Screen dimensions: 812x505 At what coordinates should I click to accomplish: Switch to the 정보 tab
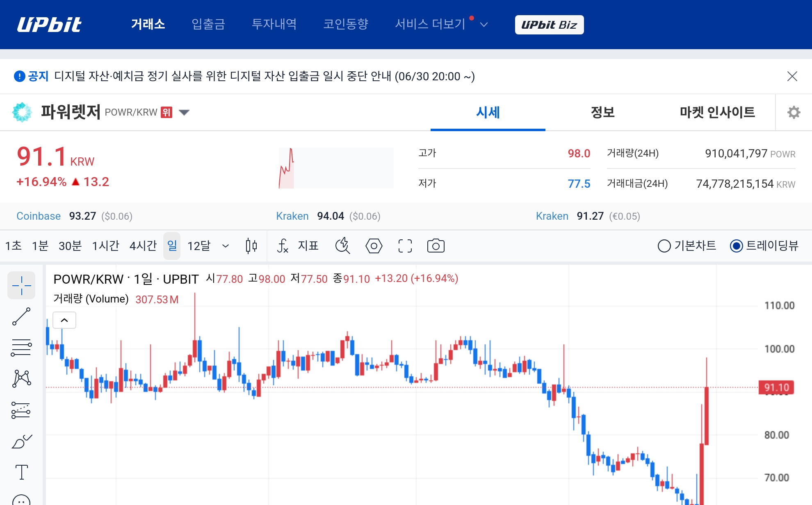pyautogui.click(x=603, y=112)
